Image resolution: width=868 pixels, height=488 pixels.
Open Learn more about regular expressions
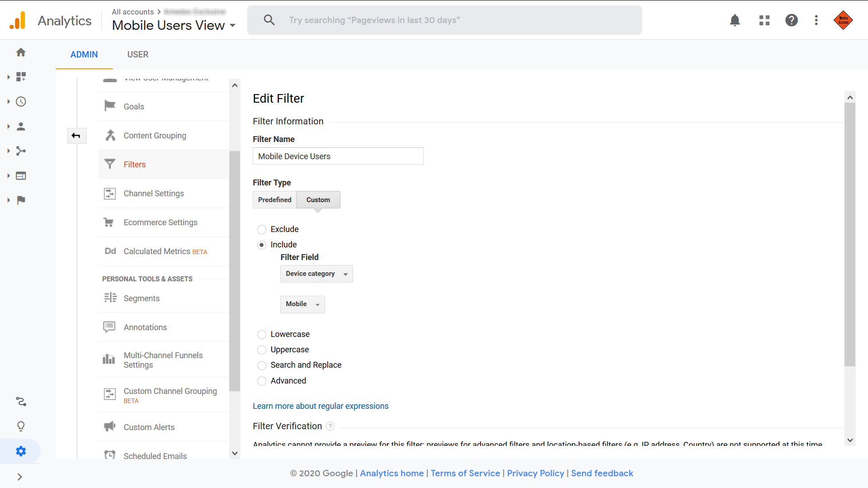click(x=321, y=406)
